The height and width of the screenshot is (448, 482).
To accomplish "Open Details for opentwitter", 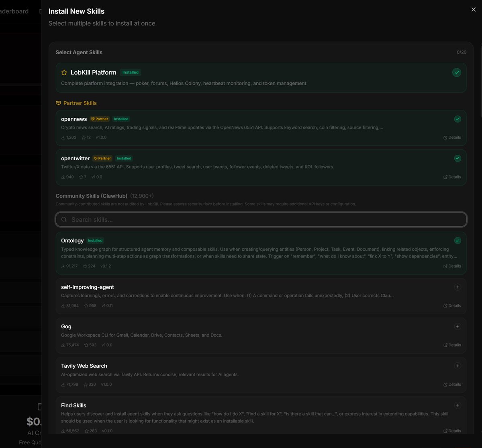I will 452,177.
